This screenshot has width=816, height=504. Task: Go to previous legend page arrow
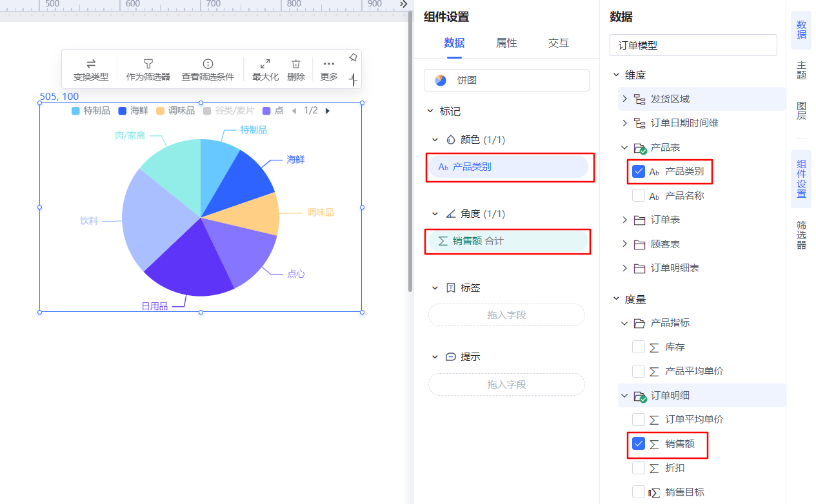(294, 111)
